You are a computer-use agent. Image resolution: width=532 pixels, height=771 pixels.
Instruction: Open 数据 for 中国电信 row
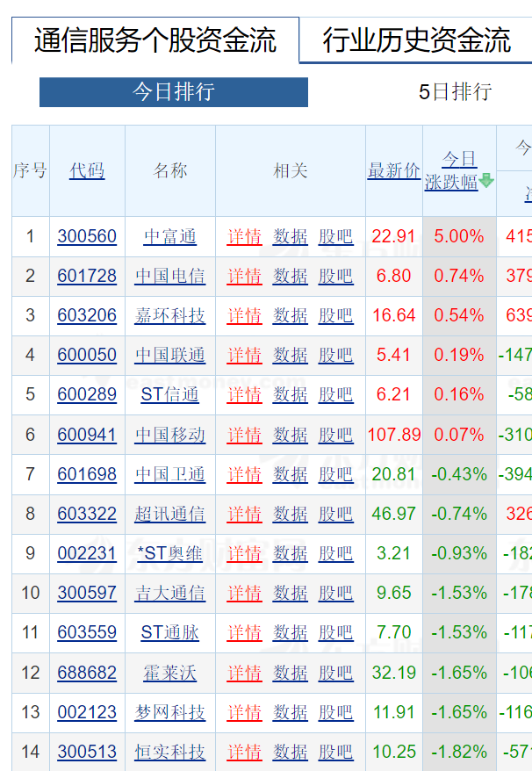tap(290, 276)
